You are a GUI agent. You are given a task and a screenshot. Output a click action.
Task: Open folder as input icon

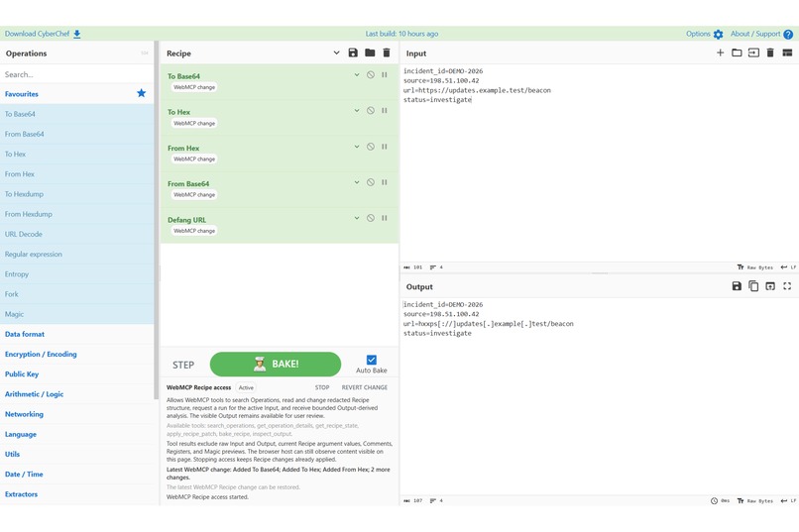click(x=737, y=53)
